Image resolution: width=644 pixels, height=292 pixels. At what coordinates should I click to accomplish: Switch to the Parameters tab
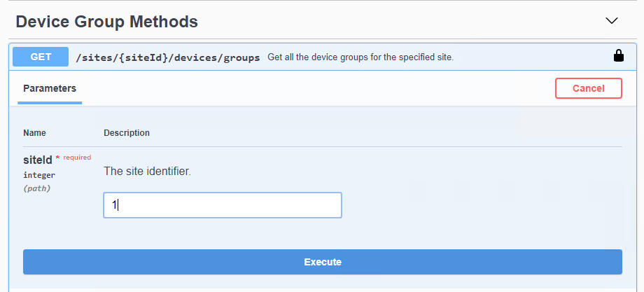pyautogui.click(x=50, y=89)
